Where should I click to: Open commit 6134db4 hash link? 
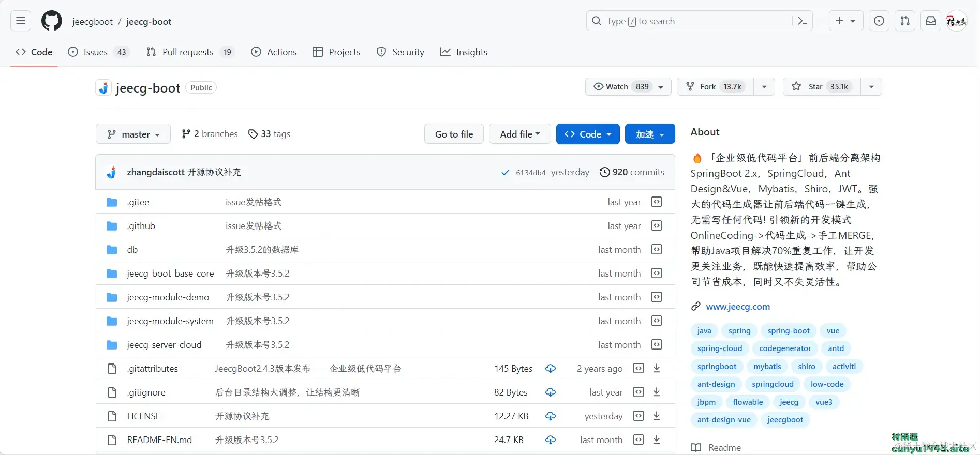[530, 173]
